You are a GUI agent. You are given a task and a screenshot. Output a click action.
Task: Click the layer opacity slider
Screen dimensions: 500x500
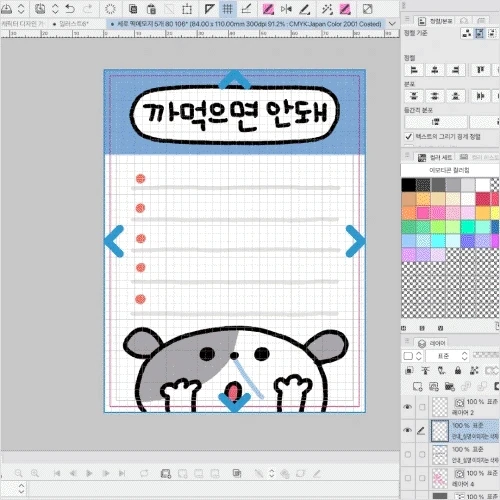(486, 355)
